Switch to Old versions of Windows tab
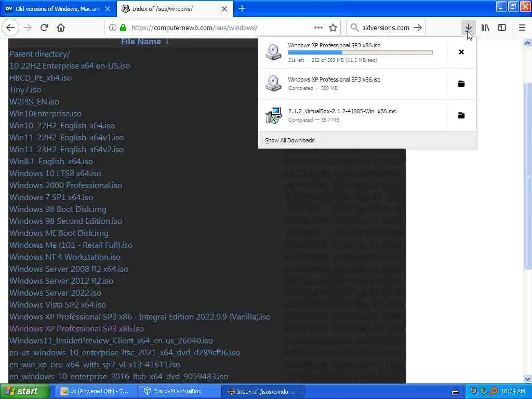 (x=58, y=9)
